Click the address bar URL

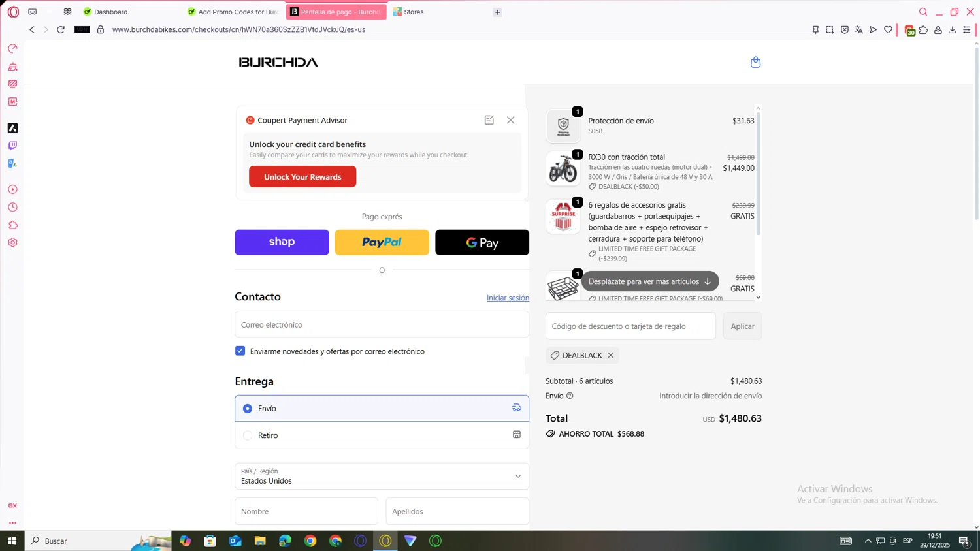(238, 29)
